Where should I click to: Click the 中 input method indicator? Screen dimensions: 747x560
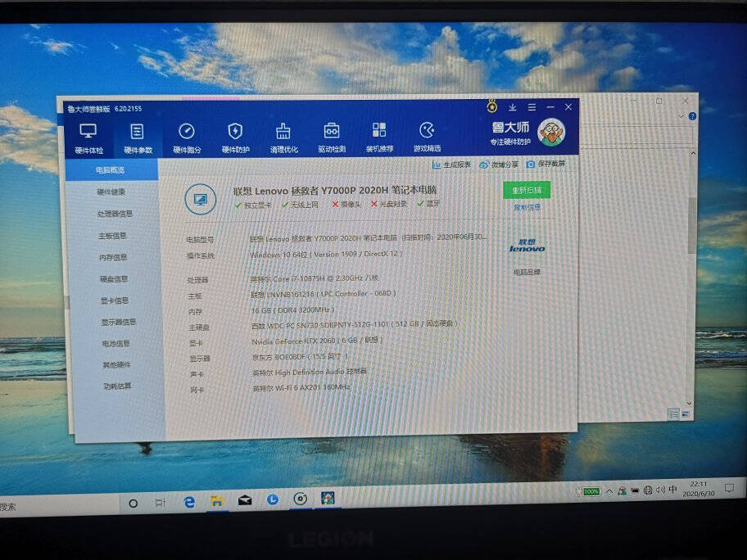click(x=672, y=489)
